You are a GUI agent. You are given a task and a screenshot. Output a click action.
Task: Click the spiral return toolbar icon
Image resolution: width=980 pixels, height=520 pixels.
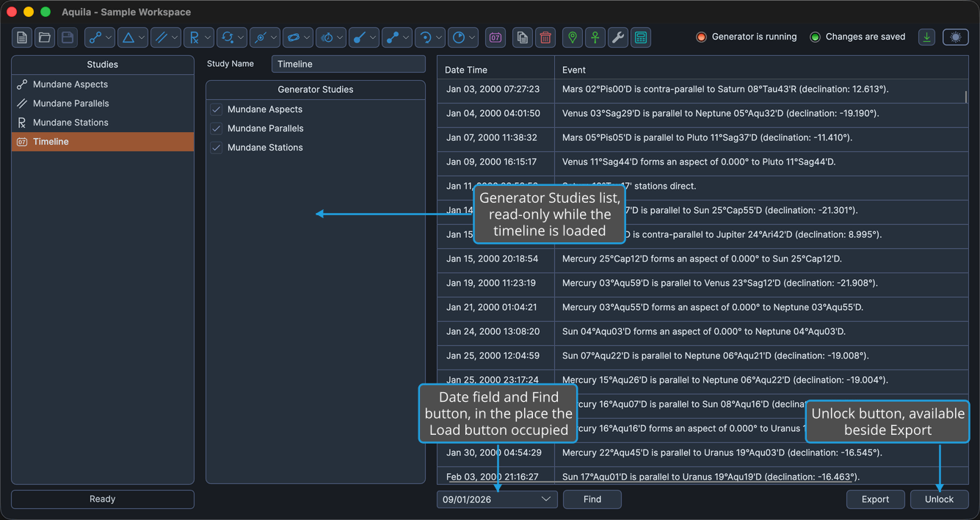point(427,37)
